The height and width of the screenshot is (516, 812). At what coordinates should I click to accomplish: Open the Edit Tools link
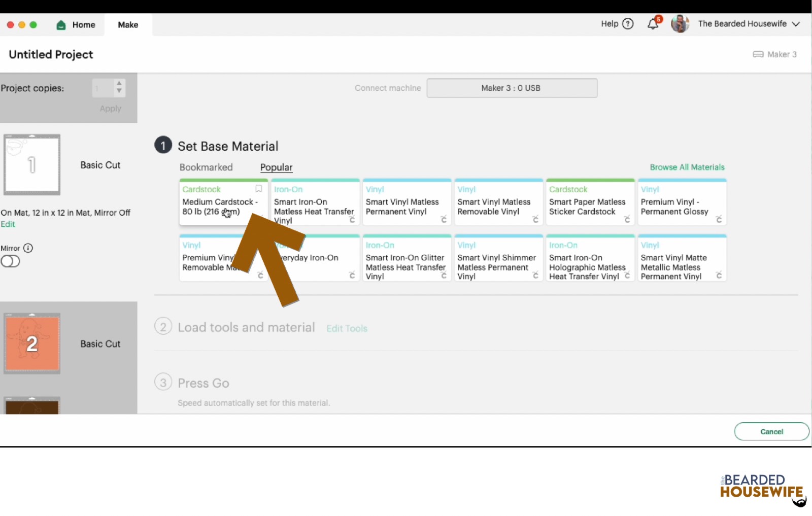coord(347,329)
